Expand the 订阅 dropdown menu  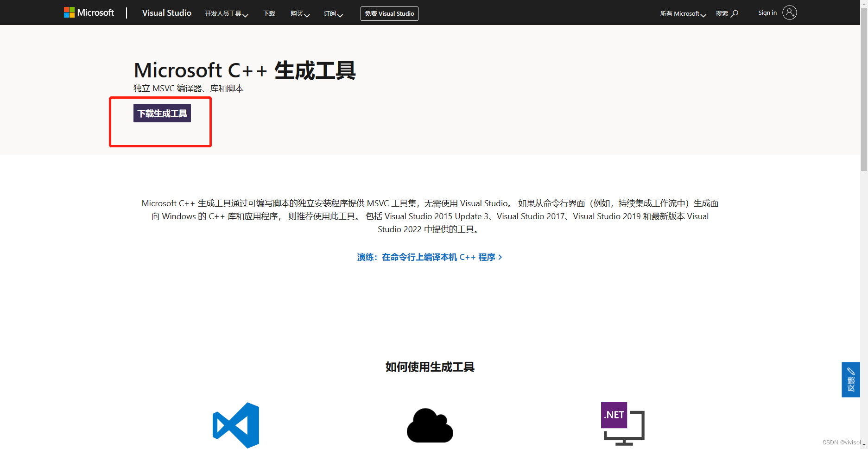coord(333,14)
